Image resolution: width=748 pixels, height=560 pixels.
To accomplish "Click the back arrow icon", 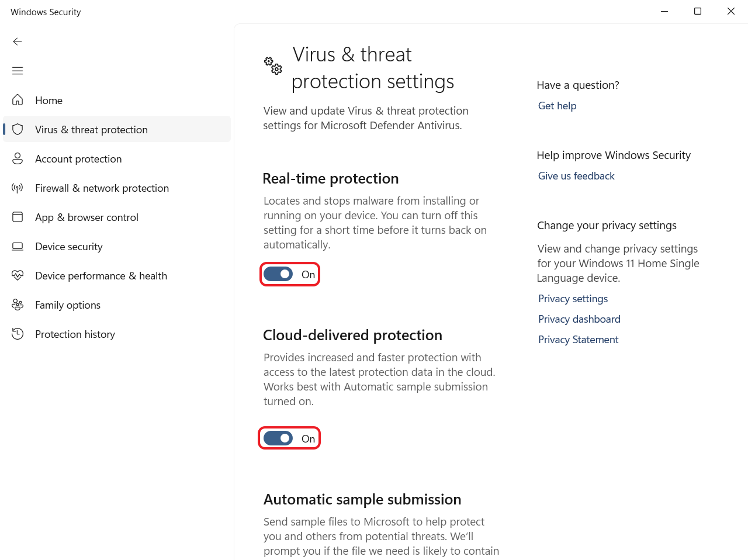I will [x=18, y=42].
